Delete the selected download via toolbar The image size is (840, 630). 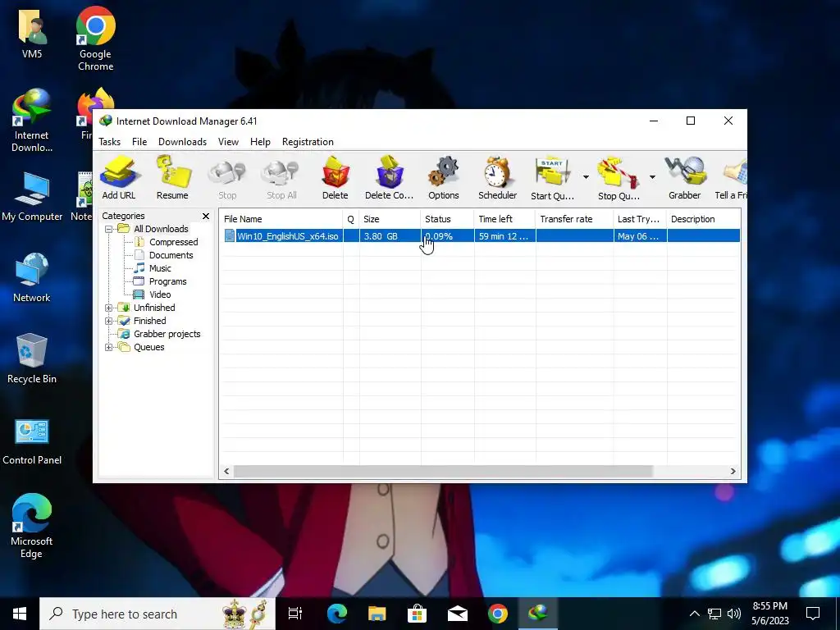coord(336,178)
